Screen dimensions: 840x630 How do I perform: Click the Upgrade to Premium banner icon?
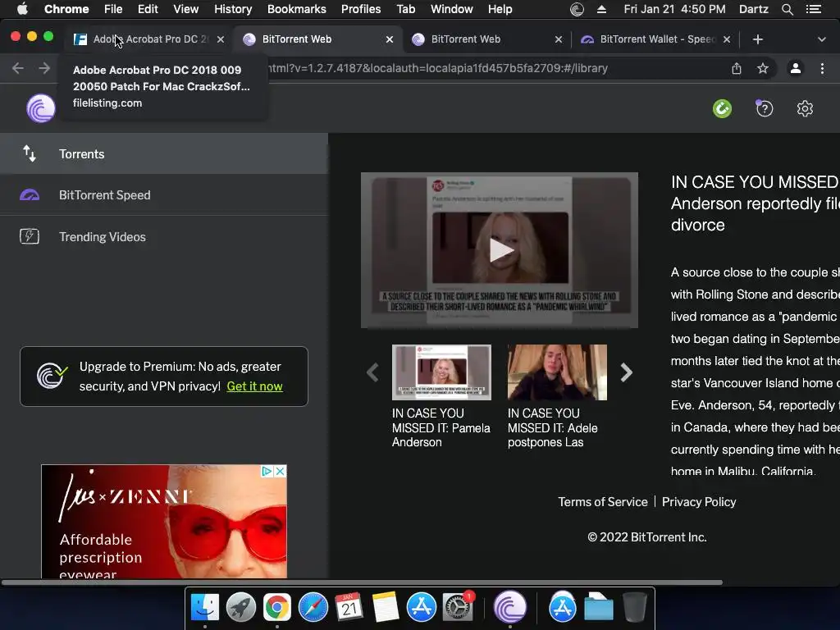tap(52, 375)
